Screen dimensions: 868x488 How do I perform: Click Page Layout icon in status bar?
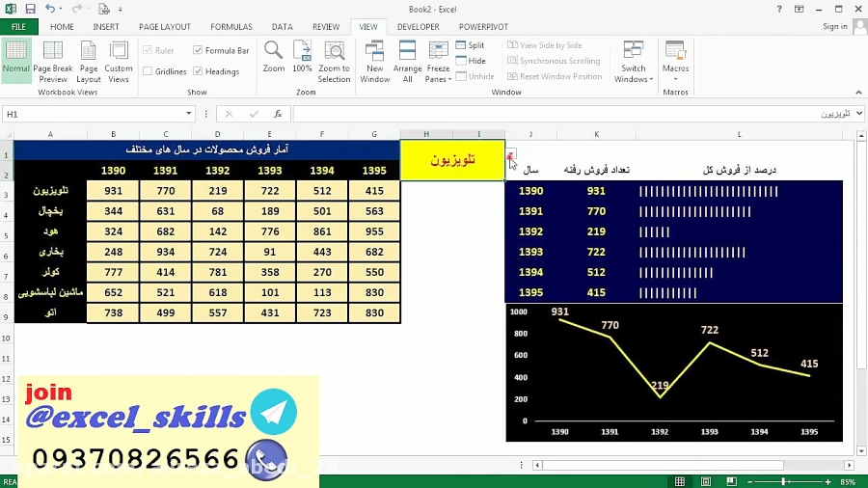[x=706, y=482]
